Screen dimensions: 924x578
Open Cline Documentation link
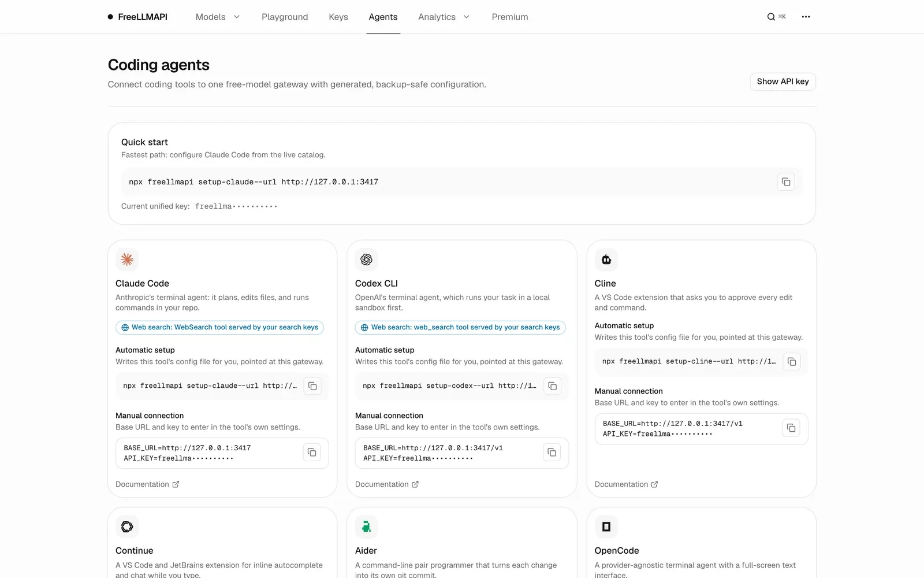(x=627, y=484)
